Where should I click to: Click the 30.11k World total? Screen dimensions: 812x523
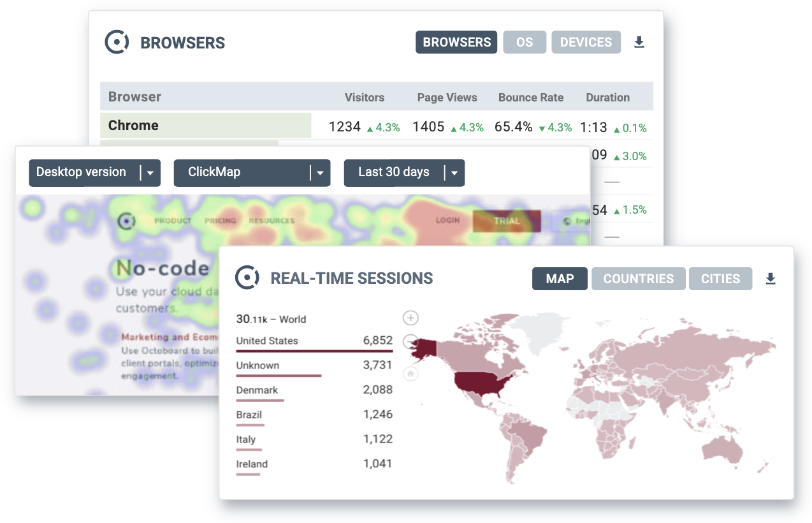[x=271, y=319]
